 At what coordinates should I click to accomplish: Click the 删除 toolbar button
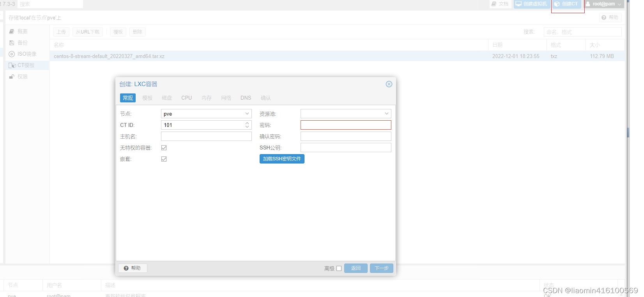pos(138,32)
